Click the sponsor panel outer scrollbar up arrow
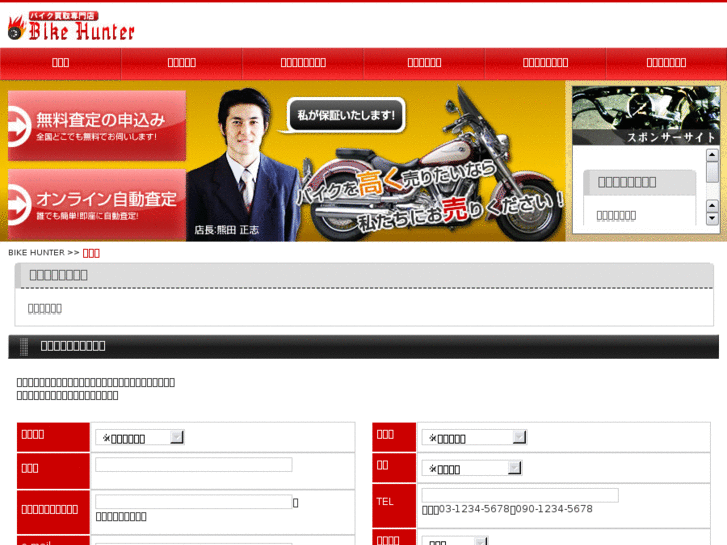Viewport: 727px width, 545px height. (712, 155)
